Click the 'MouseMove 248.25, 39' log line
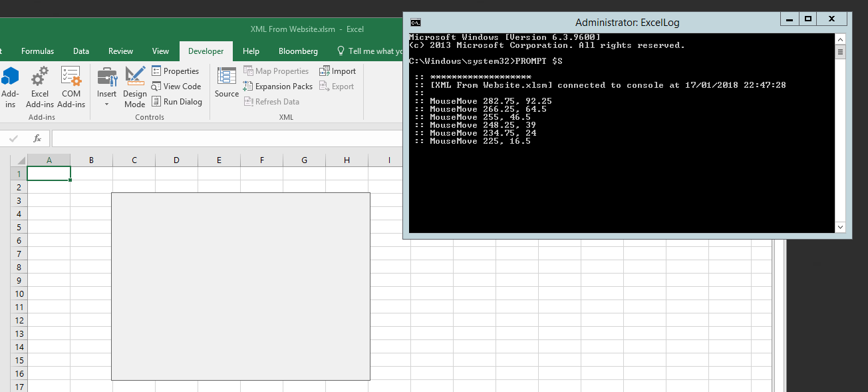The width and height of the screenshot is (868, 392). tap(483, 125)
